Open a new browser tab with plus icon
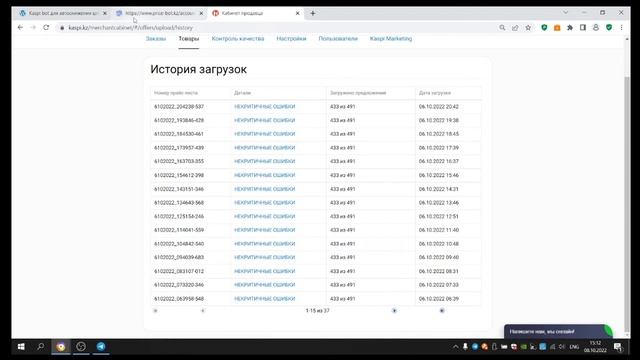Image resolution: width=640 pixels, height=360 pixels. pyautogui.click(x=313, y=13)
